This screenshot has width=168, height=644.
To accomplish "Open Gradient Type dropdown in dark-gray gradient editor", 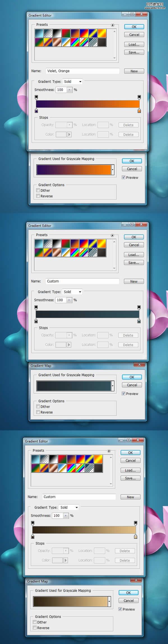I will pyautogui.click(x=72, y=292).
